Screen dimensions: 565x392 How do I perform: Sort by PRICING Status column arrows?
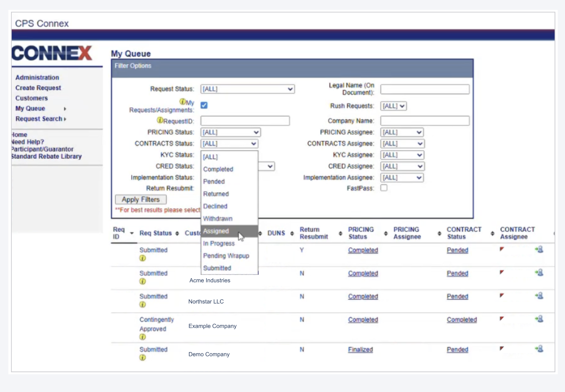click(x=386, y=233)
